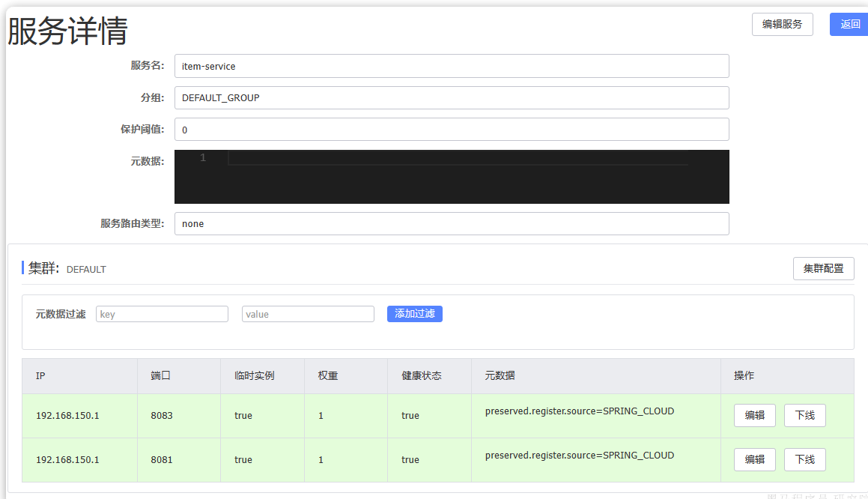
Task: Click the 分组 field showing DEFAULT_GROUP
Action: click(x=451, y=97)
